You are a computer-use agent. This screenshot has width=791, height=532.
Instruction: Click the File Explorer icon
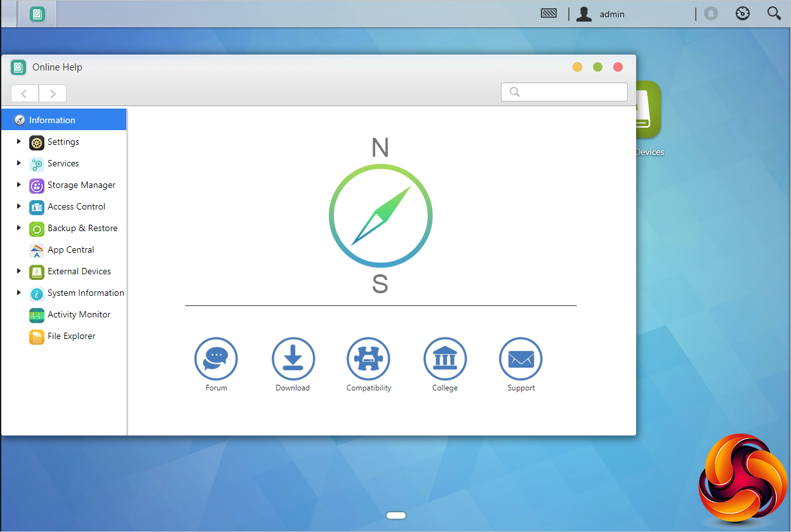tap(37, 336)
